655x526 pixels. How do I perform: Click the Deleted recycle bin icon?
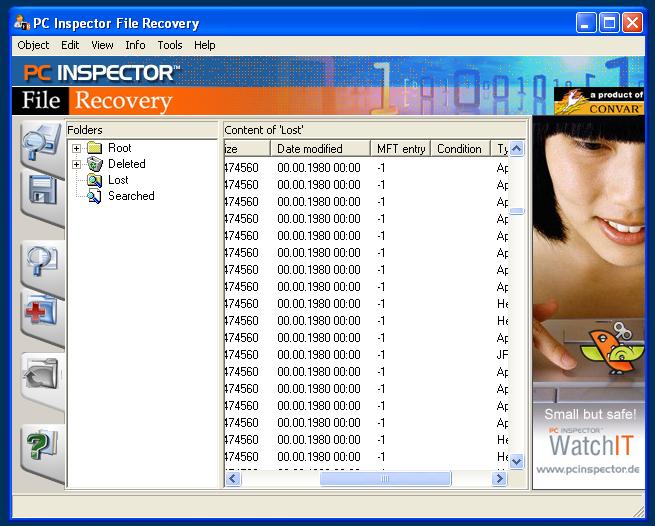point(95,164)
